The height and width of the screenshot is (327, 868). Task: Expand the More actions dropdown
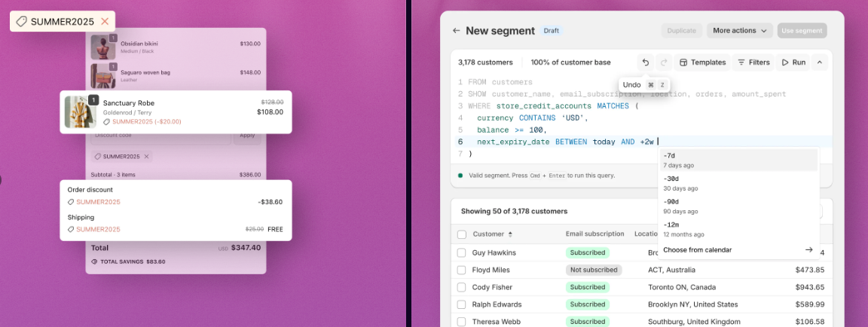pyautogui.click(x=741, y=31)
